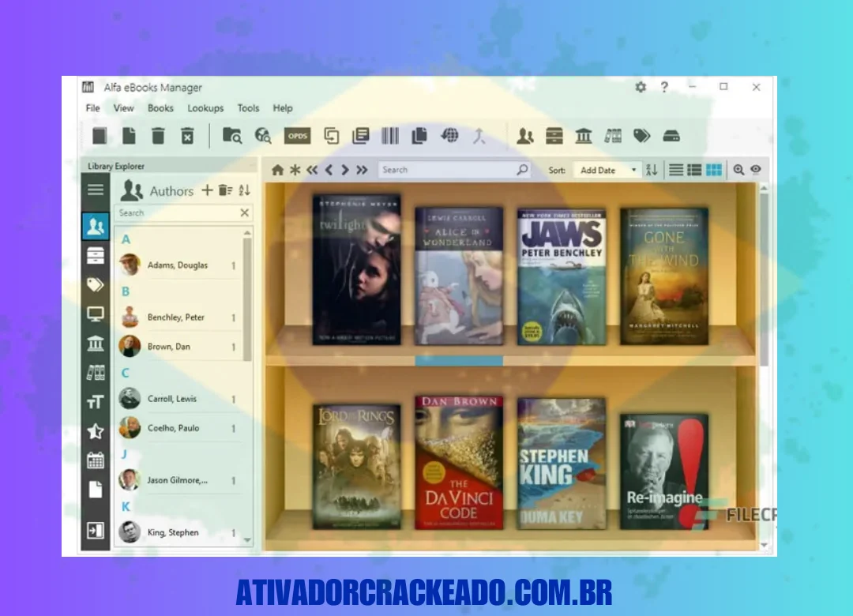Click the magnifier in book search box
The image size is (853, 616).
[x=522, y=170]
